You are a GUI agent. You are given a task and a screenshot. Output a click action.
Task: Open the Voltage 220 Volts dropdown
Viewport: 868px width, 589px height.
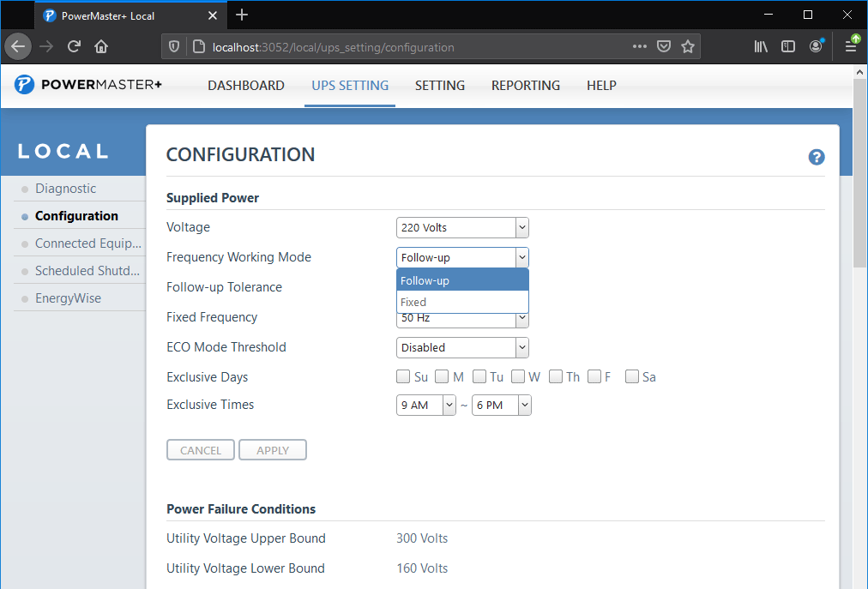click(x=462, y=227)
